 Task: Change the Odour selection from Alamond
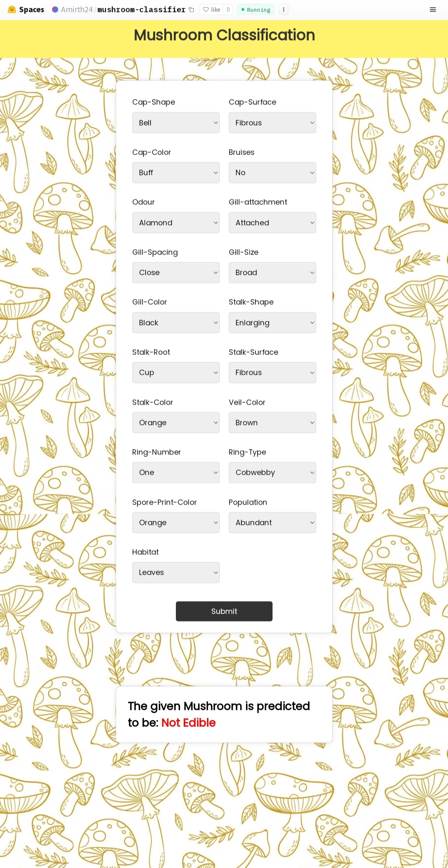tap(175, 222)
